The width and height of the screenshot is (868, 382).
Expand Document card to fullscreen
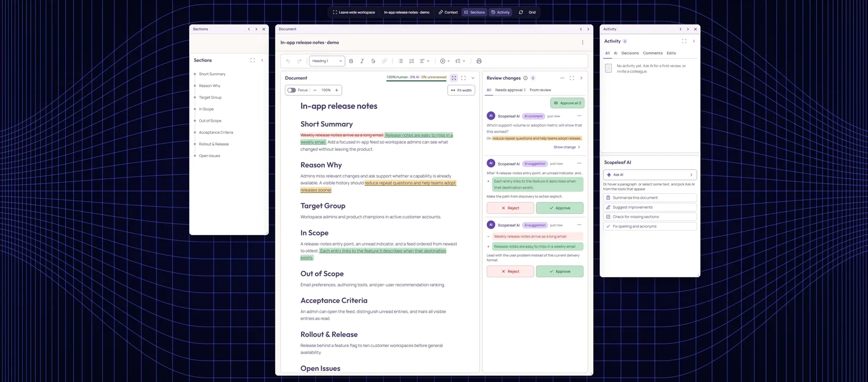tap(463, 78)
